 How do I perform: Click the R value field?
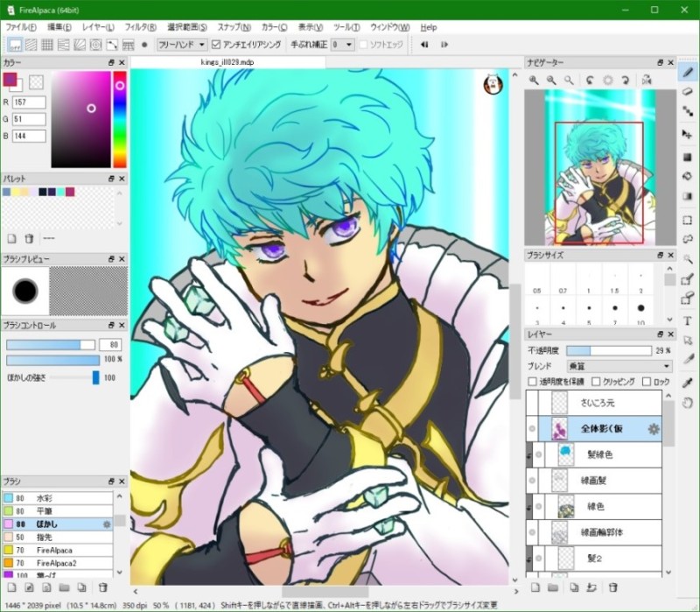(29, 102)
